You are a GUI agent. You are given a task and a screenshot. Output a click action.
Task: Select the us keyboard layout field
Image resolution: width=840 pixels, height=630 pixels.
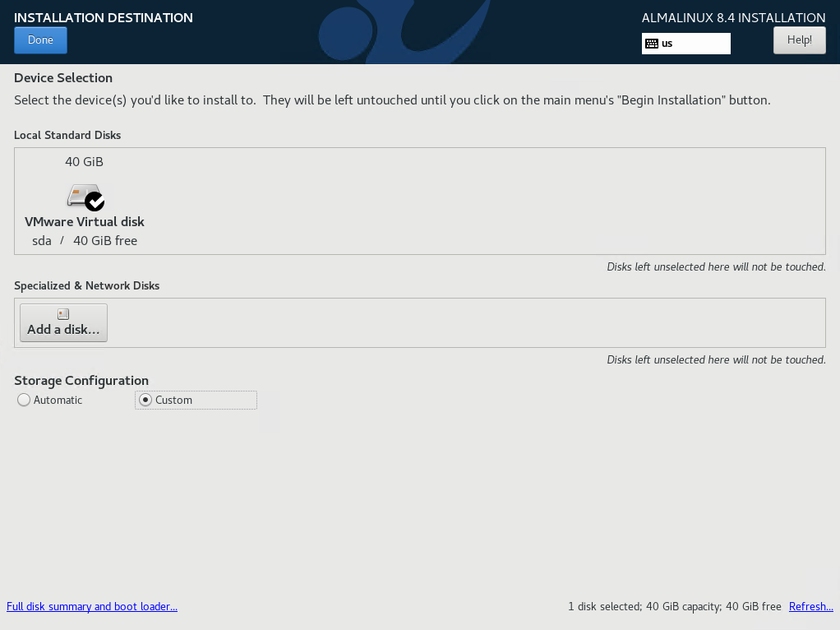pyautogui.click(x=685, y=44)
